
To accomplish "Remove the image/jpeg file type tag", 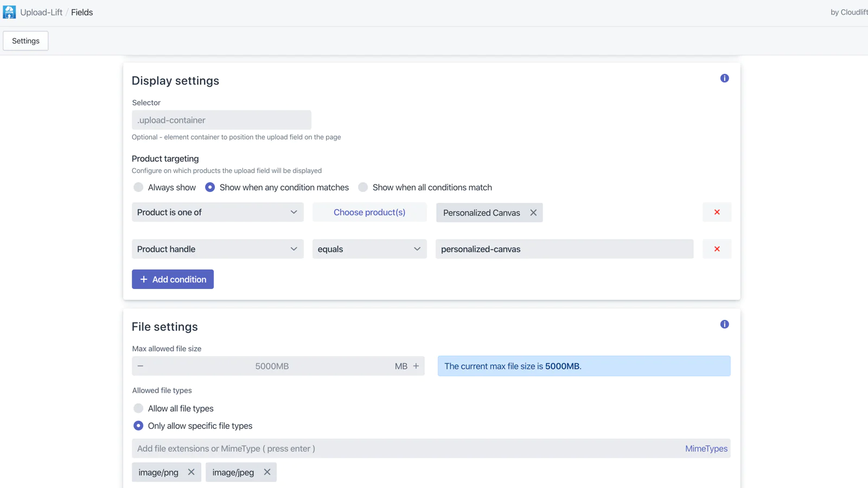I will tap(267, 472).
